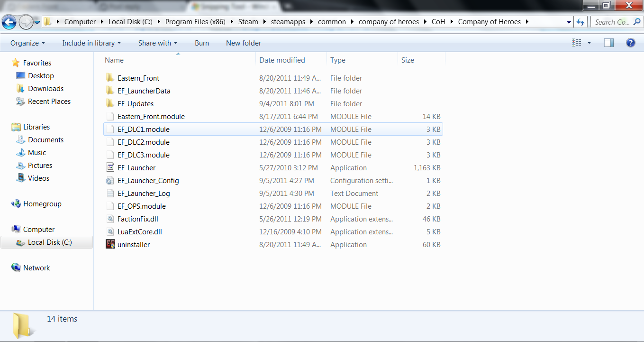Click common in the address breadcrumb
Viewport: 644px width, 342px height.
332,22
